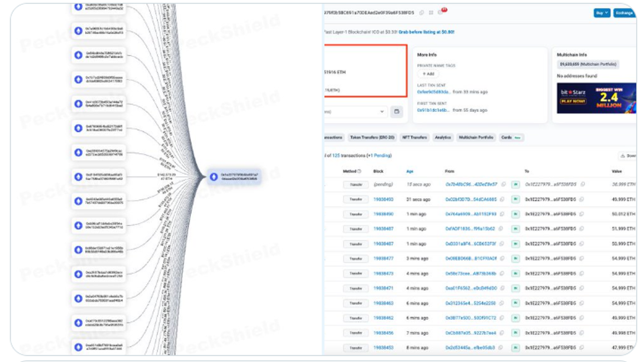Click the Exchange button
Viewport: 644px width, 362px height.
pos(624,13)
